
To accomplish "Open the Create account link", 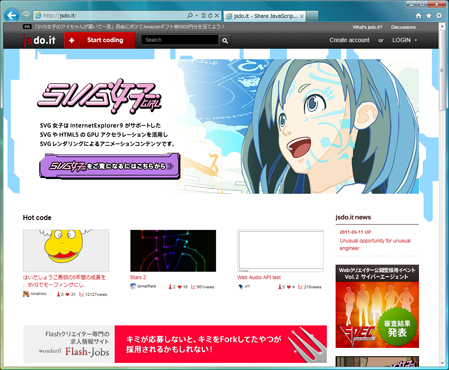I will (x=349, y=40).
